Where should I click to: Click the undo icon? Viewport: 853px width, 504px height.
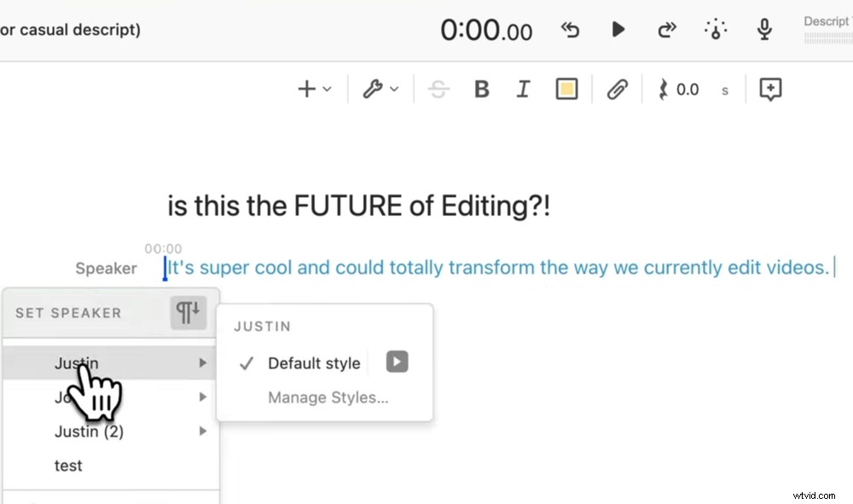(x=570, y=29)
